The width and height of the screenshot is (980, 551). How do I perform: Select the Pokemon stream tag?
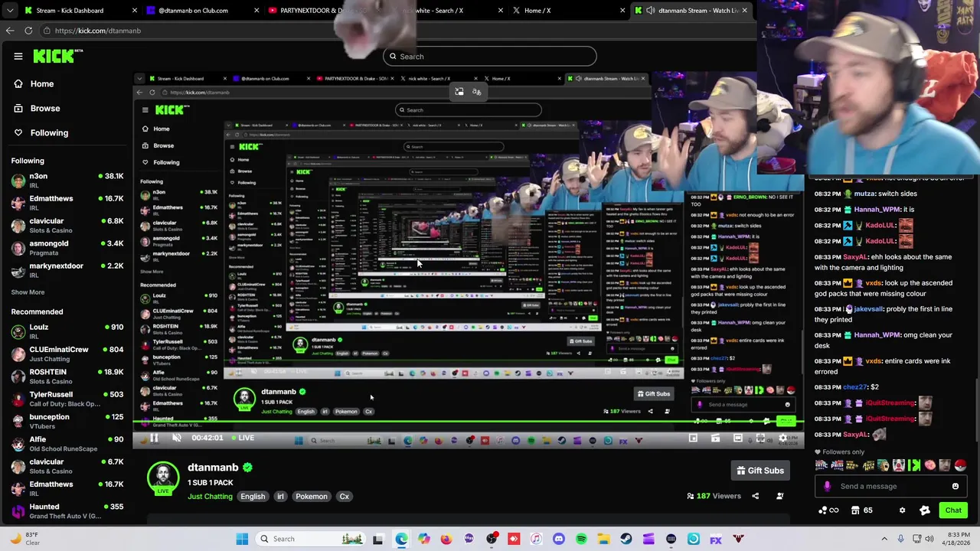pos(312,497)
